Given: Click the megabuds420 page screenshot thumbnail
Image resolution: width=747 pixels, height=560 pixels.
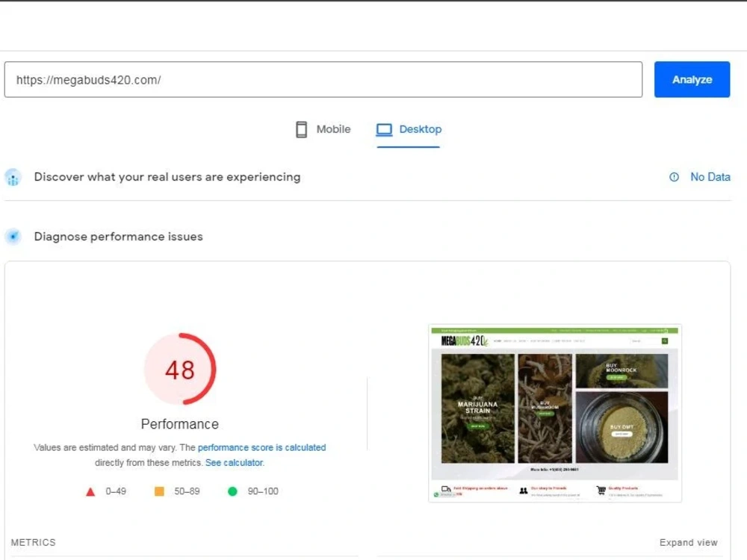Looking at the screenshot, I should [555, 413].
